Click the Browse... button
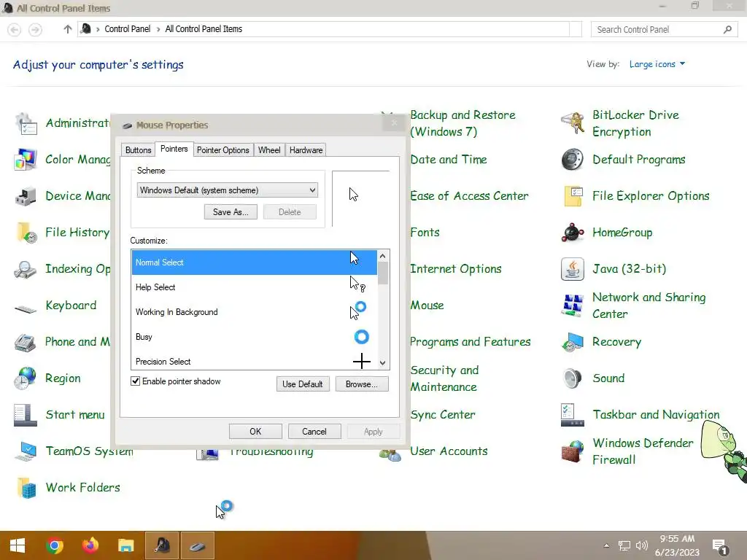Viewport: 747px width, 560px height. pos(362,384)
